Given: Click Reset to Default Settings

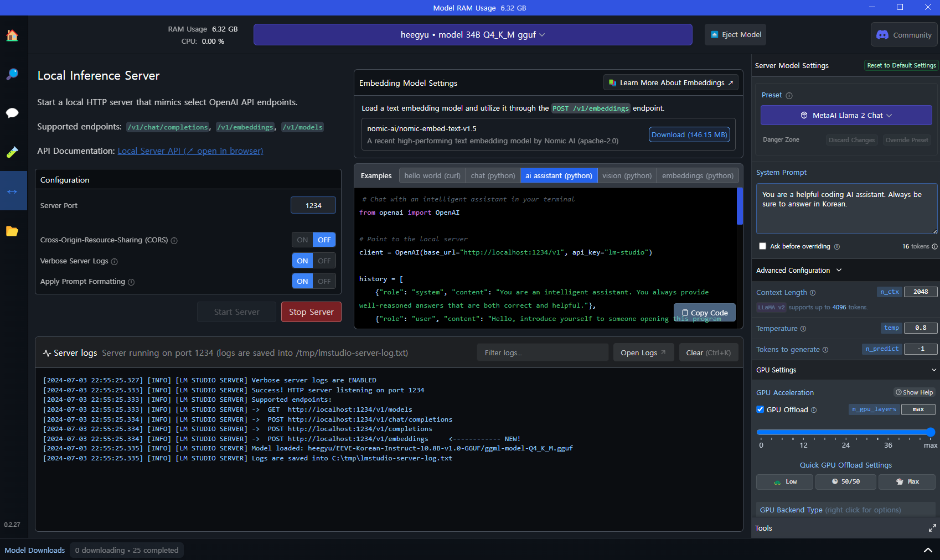Looking at the screenshot, I should 901,65.
